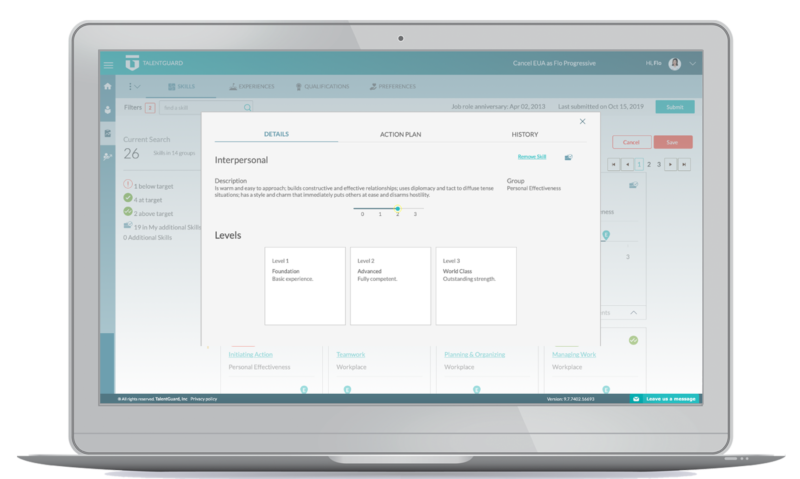The image size is (800, 479).
Task: Switch to the Experiences tab
Action: 252,87
